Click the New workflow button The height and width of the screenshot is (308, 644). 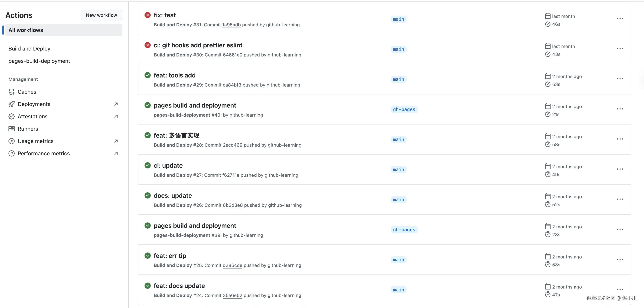pos(101,15)
